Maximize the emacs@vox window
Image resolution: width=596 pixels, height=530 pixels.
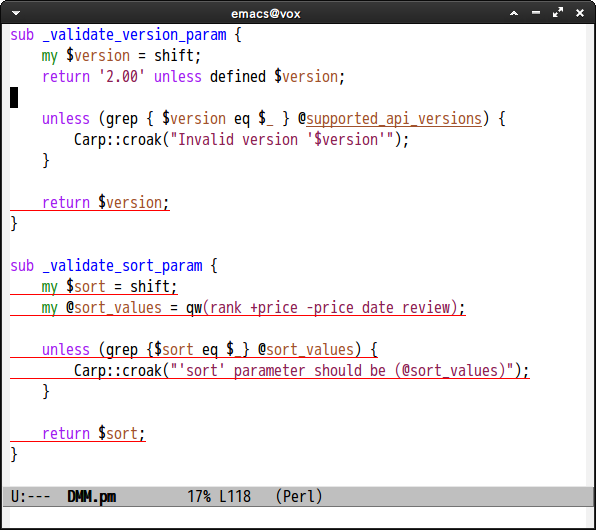pyautogui.click(x=558, y=13)
